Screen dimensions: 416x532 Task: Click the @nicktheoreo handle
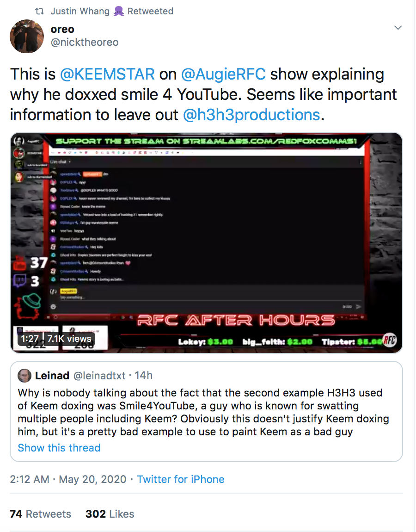pos(85,43)
